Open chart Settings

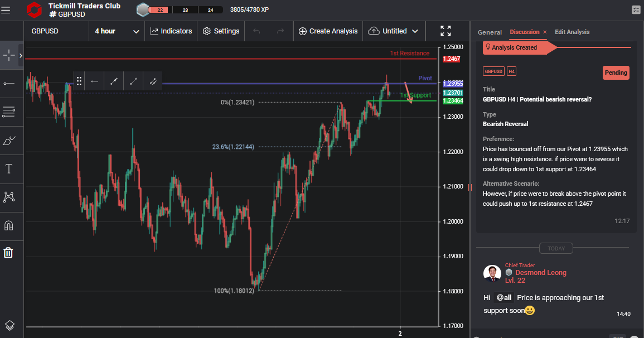pos(221,31)
